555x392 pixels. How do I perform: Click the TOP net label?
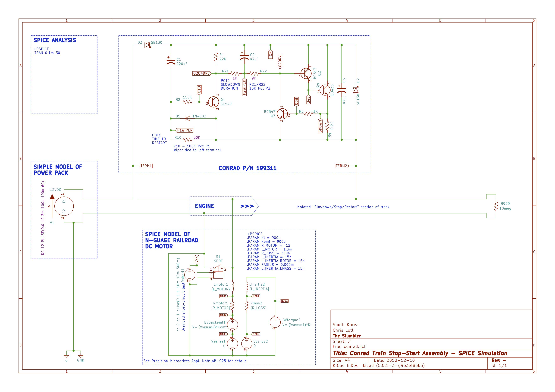[x=270, y=54]
